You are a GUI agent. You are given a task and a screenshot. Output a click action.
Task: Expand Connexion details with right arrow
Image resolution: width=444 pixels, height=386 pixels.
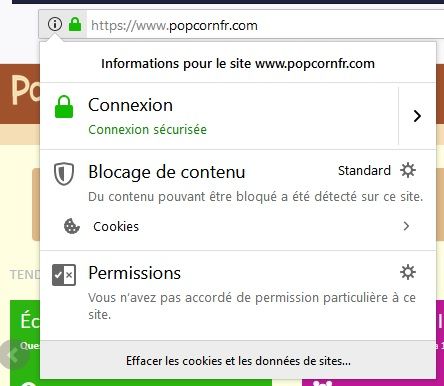(x=417, y=116)
